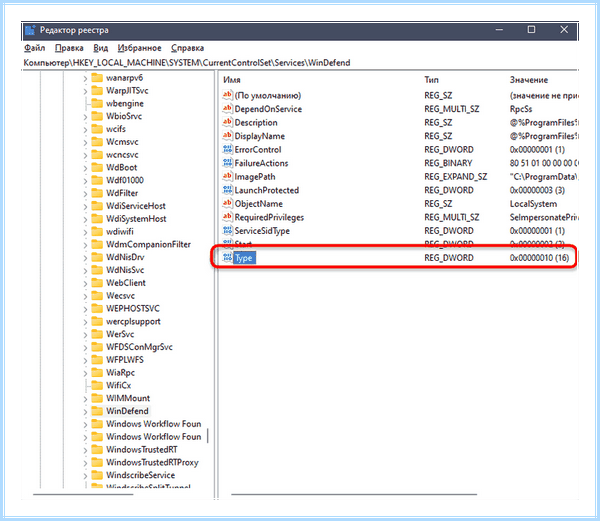Expand the WdiServiceHost key chevron
Viewport: 600px width, 521px height.
point(85,206)
